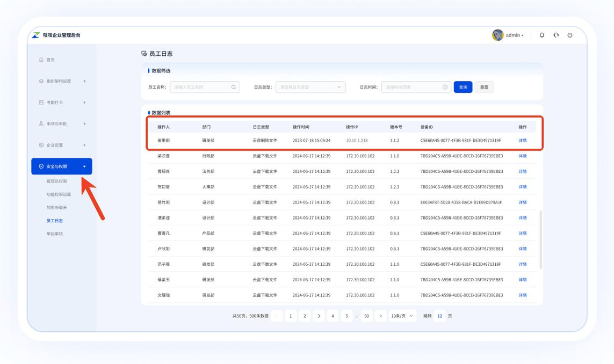Viewport: 614px width, 364px height.
Task: Click the 法务部 department cell
Action: tap(208, 171)
